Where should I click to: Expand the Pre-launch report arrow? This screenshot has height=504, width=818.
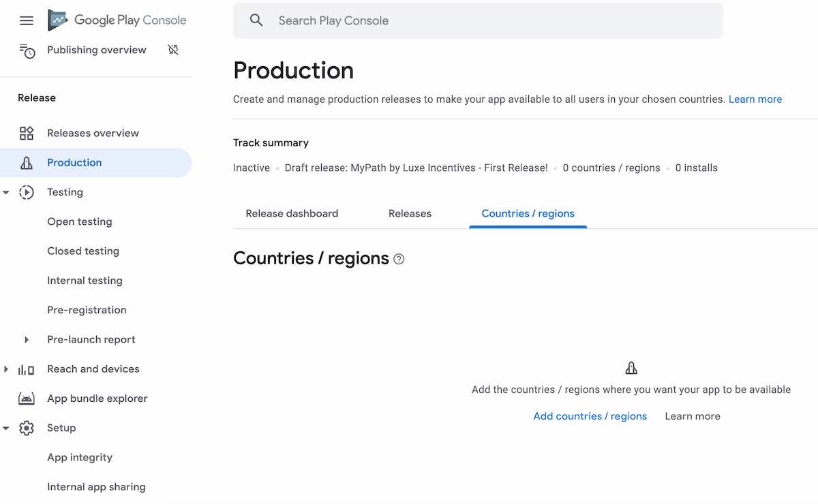coord(27,339)
